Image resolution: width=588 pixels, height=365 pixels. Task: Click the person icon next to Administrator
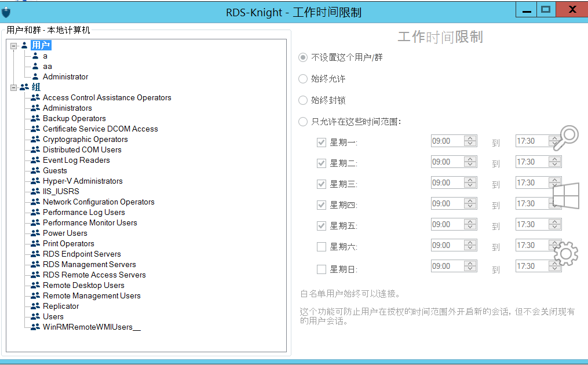point(35,76)
